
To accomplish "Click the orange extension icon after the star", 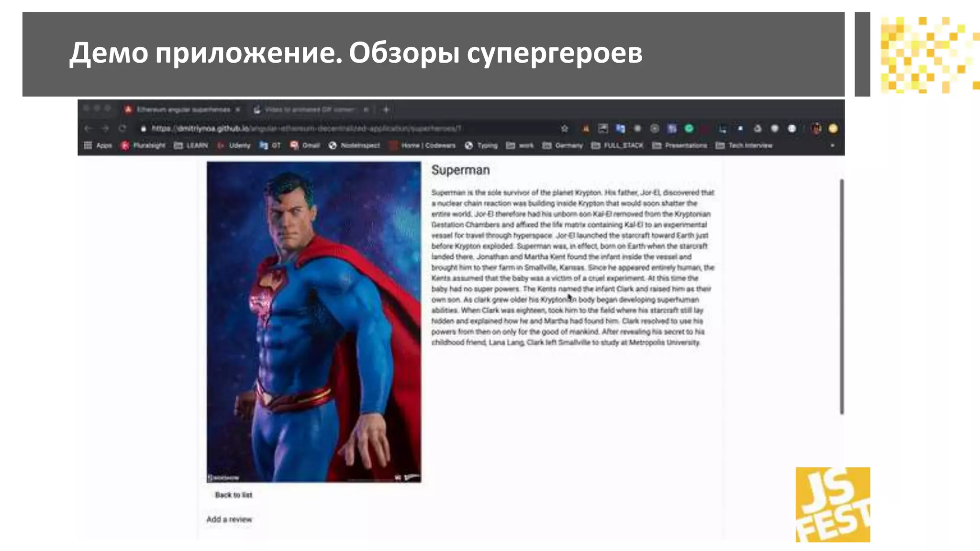I will (x=585, y=128).
